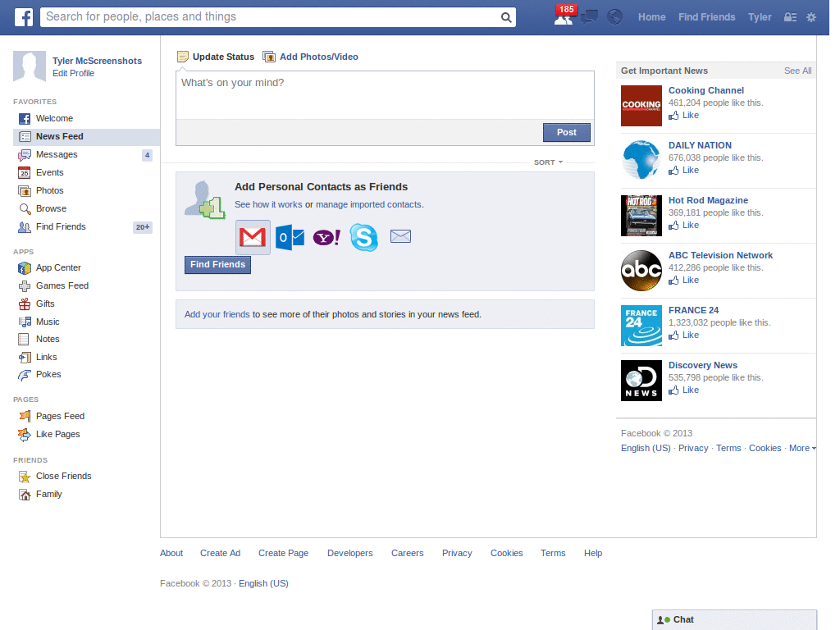840x630 pixels.
Task: Click Home in top navigation
Action: click(x=652, y=17)
